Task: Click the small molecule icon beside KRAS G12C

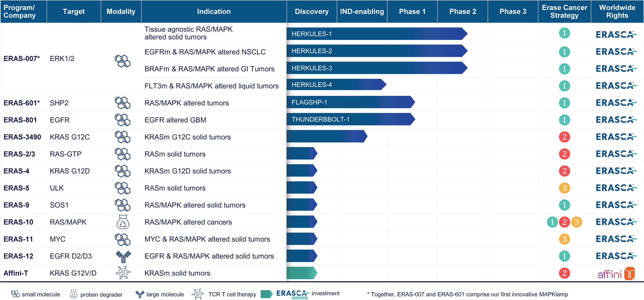Action: pos(123,137)
